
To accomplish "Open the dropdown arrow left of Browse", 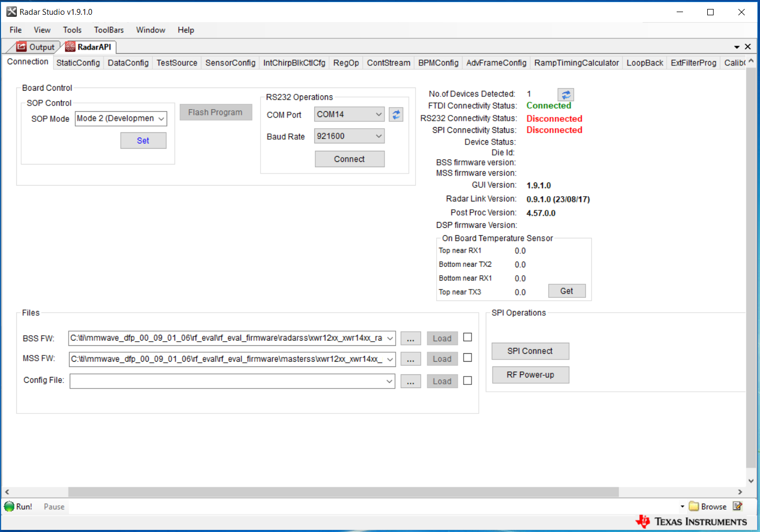I will point(682,507).
